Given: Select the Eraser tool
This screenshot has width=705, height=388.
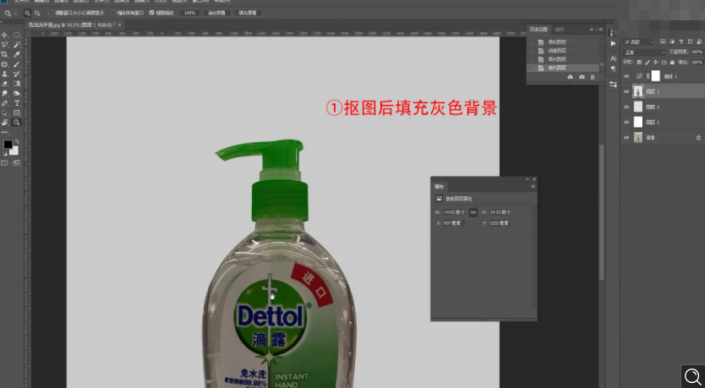Looking at the screenshot, I should (4, 84).
